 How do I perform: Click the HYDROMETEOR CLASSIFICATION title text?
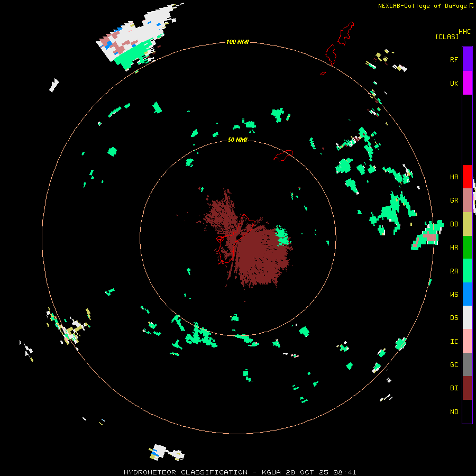click(186, 472)
